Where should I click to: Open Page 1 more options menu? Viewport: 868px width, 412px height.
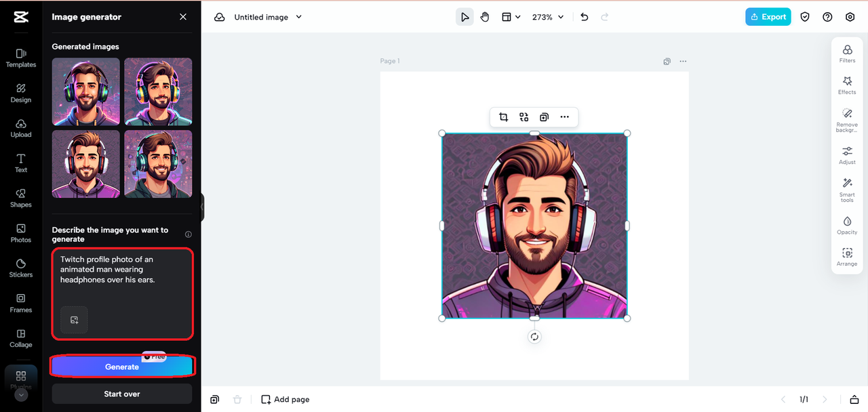[683, 61]
